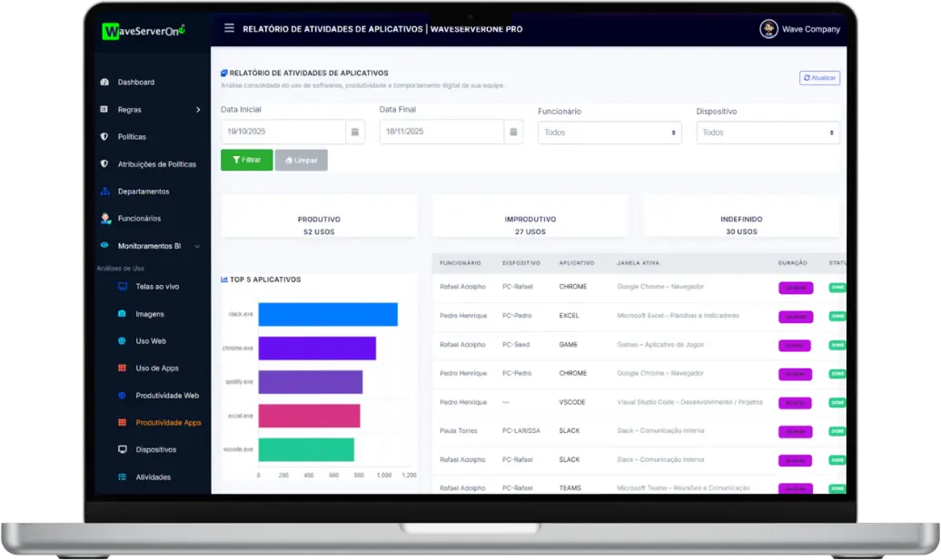Click the Atualizar refresh button
Viewport: 941px width, 560px height.
(x=819, y=78)
